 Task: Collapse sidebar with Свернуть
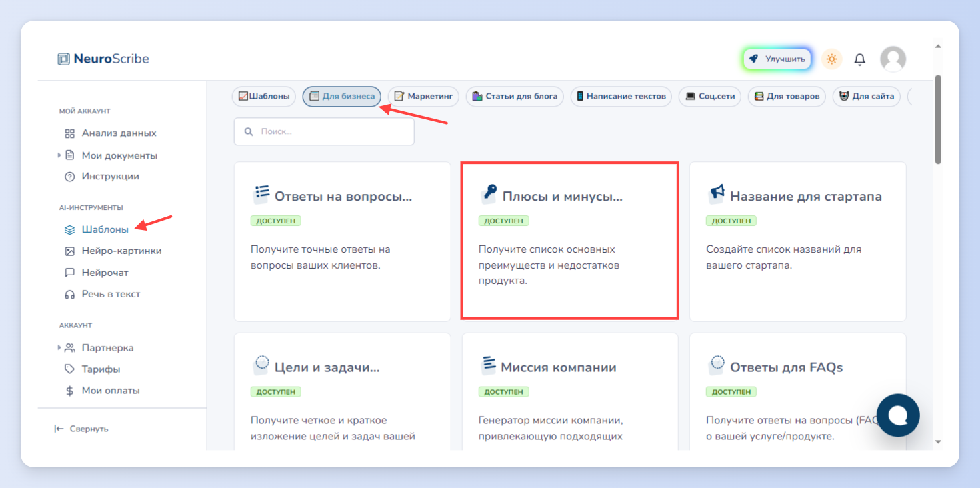[81, 429]
